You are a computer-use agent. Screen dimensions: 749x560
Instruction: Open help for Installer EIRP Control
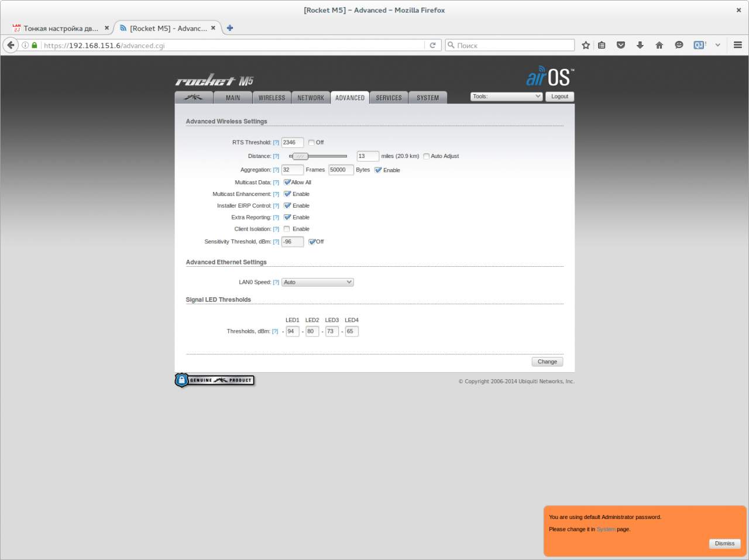coord(276,206)
